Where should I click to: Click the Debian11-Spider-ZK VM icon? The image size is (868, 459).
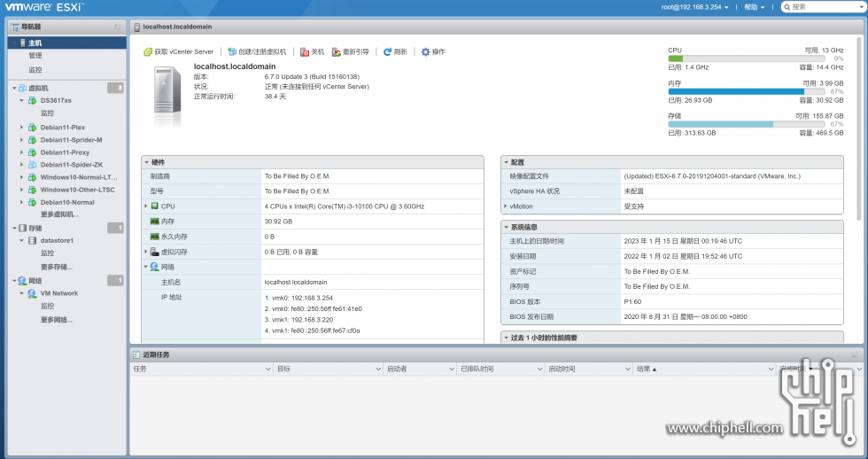click(x=32, y=165)
